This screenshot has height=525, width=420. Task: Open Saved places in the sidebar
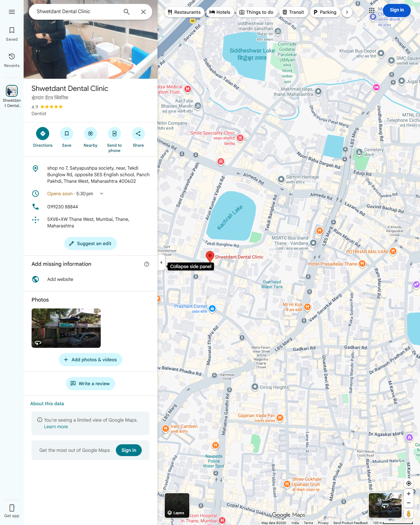tap(12, 34)
